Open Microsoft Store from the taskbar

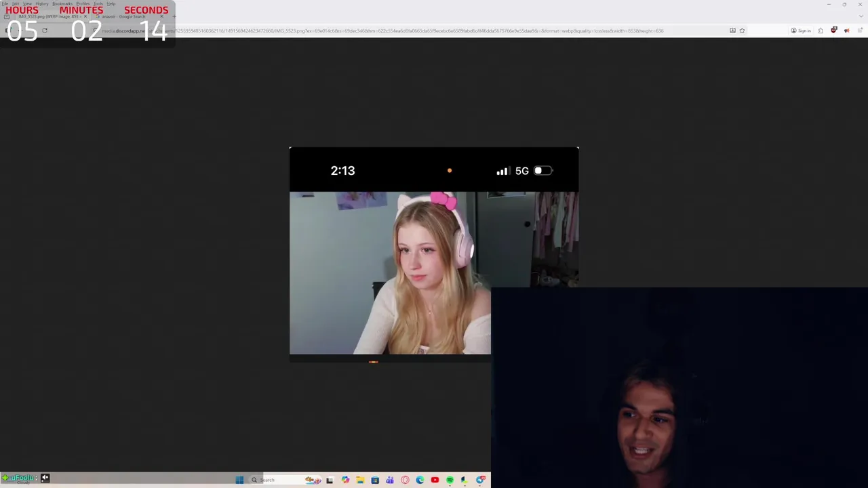point(375,480)
